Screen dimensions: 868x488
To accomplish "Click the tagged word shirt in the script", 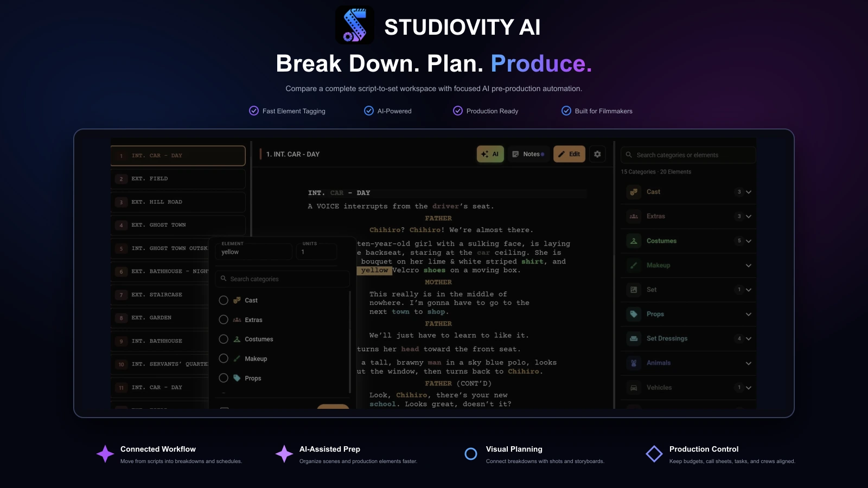I will click(x=533, y=261).
